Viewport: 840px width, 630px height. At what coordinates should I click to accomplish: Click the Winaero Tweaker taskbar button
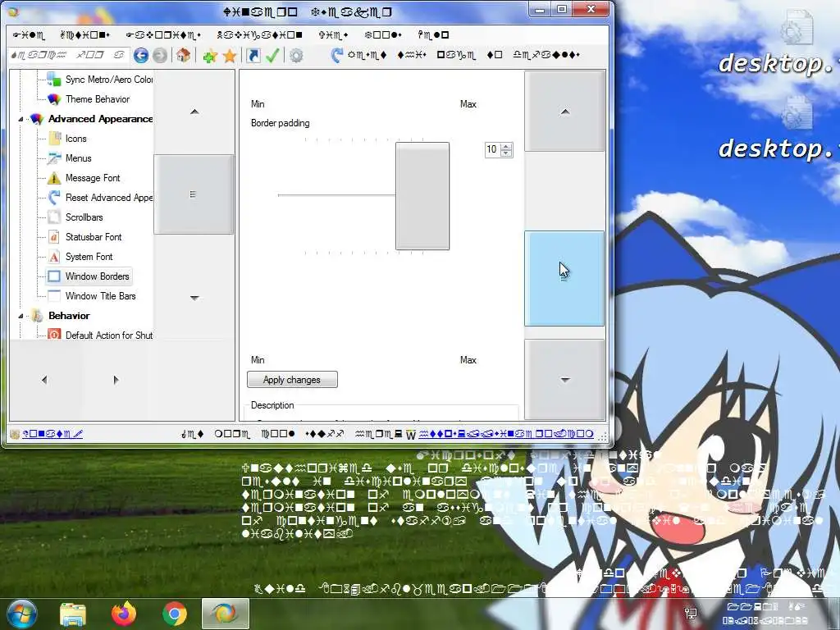[226, 614]
